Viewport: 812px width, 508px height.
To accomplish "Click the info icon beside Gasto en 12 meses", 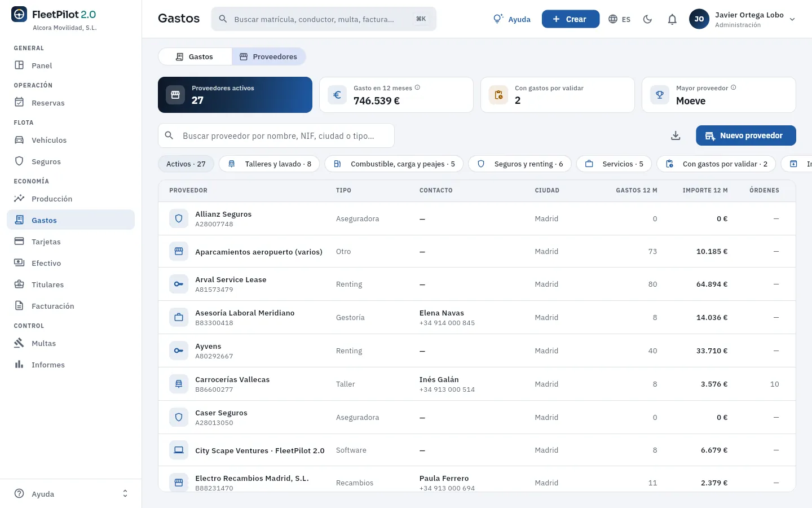I will point(417,87).
